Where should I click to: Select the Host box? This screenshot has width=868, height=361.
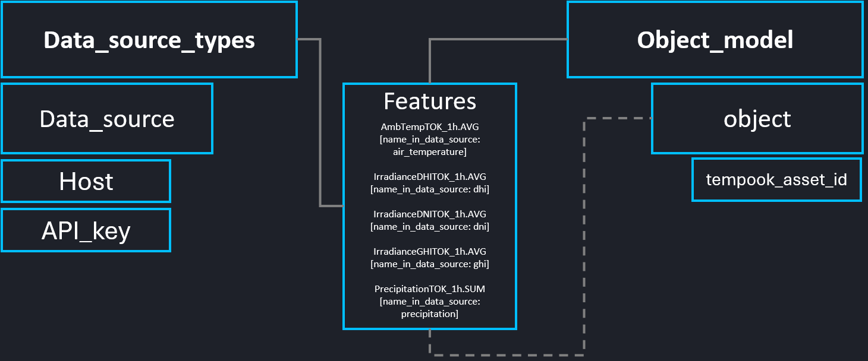point(86,181)
